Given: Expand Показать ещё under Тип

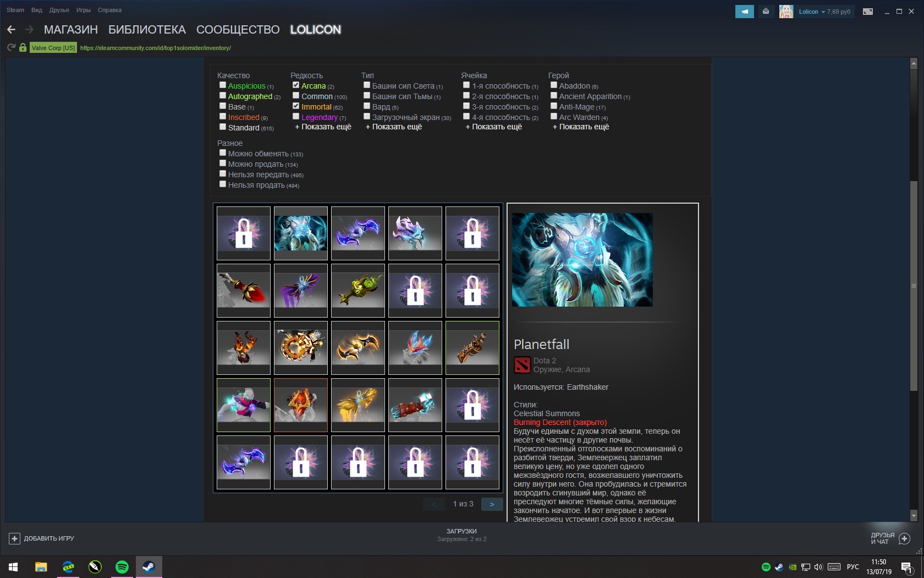Looking at the screenshot, I should (394, 127).
